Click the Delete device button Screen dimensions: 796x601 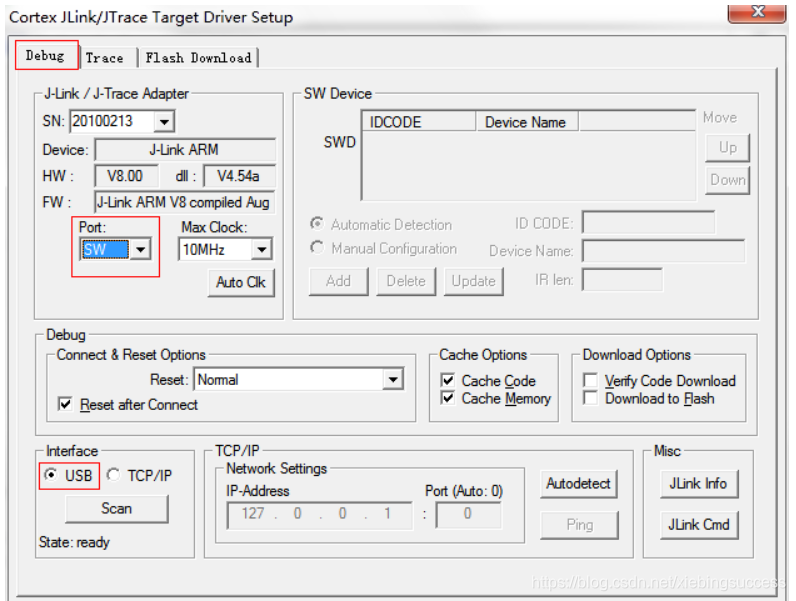pyautogui.click(x=406, y=281)
